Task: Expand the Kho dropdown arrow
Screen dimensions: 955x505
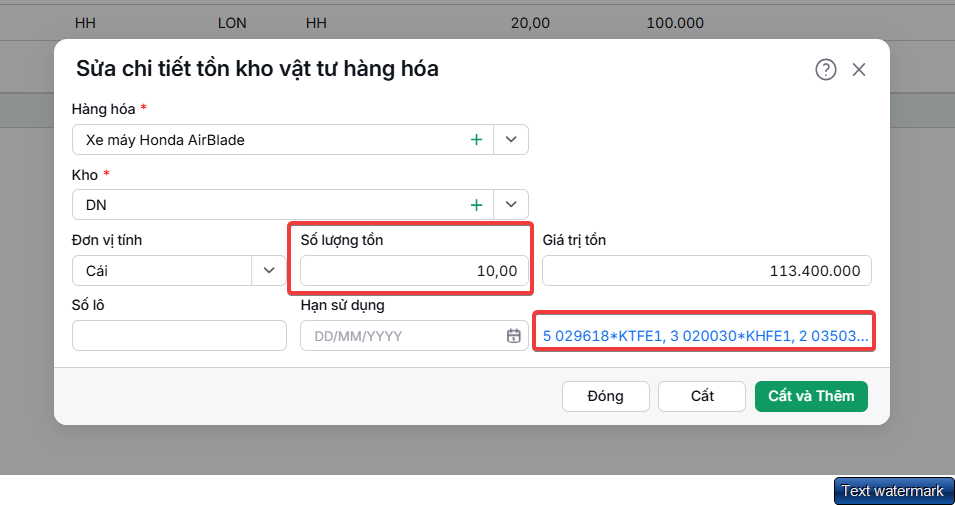Action: pyautogui.click(x=511, y=205)
